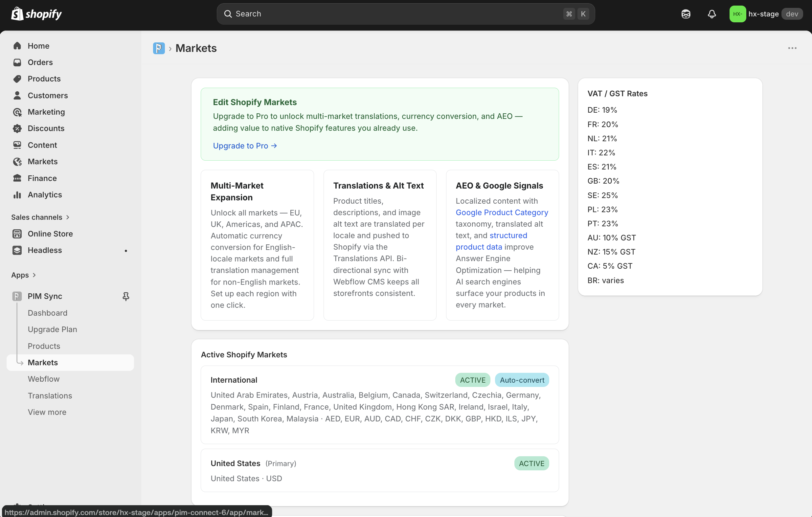Click the Edit Shopify Markets banner title
This screenshot has width=812, height=517.
(255, 102)
